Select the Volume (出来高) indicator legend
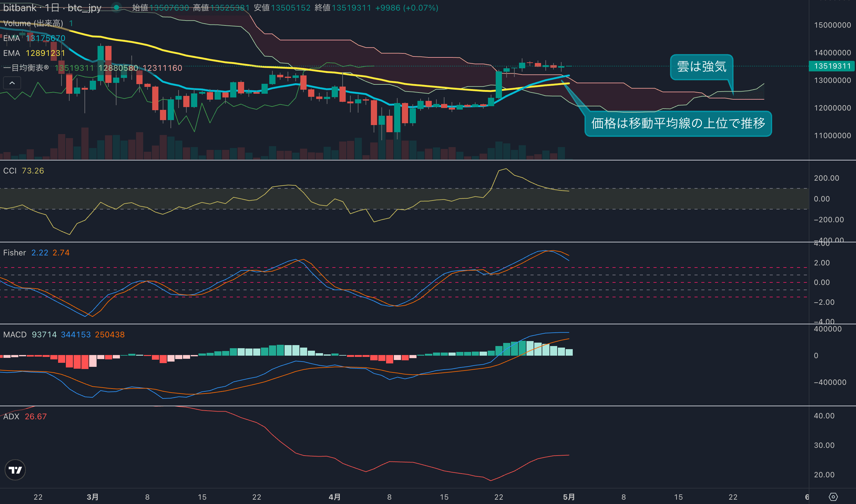 click(x=33, y=24)
